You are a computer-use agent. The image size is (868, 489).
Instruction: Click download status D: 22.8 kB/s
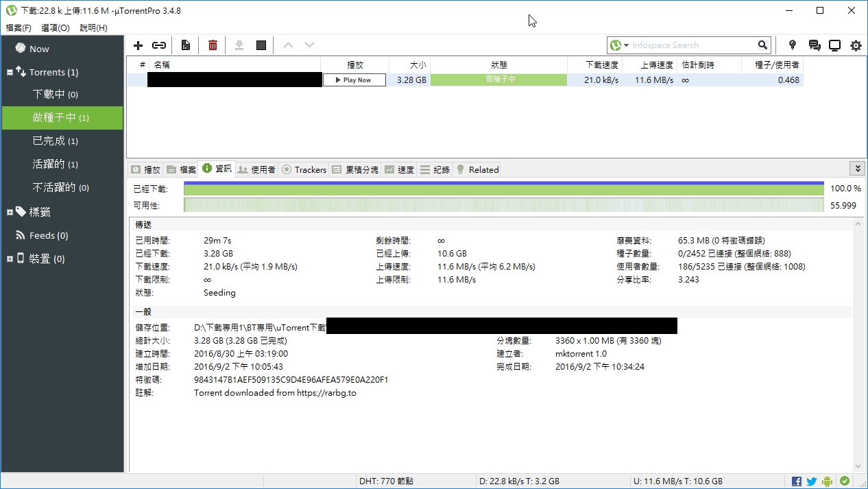[x=519, y=481]
